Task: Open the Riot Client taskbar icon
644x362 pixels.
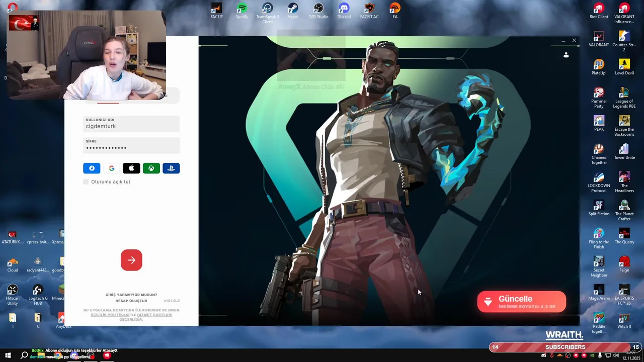Action: 107,355
